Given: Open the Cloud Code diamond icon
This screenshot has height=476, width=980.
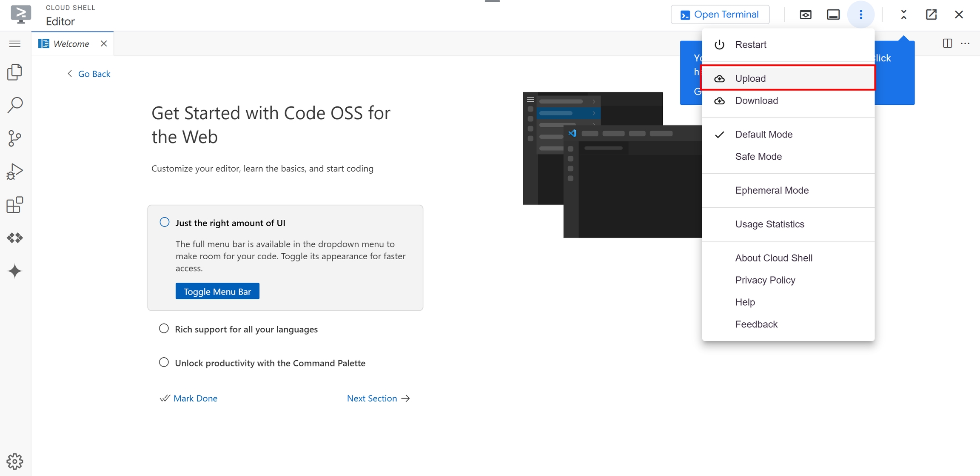Looking at the screenshot, I should (x=15, y=238).
